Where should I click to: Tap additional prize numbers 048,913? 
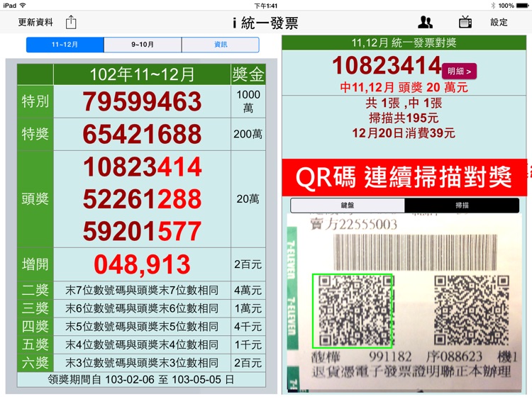point(142,264)
